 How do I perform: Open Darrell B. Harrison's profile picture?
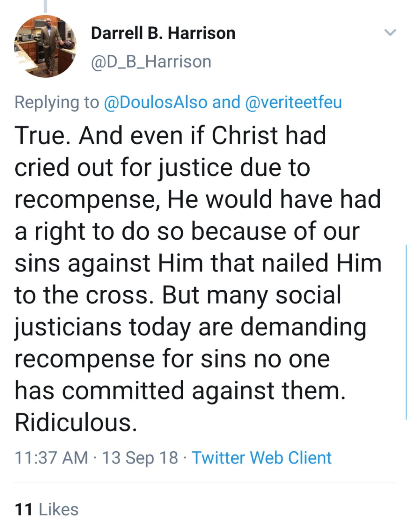pos(45,46)
